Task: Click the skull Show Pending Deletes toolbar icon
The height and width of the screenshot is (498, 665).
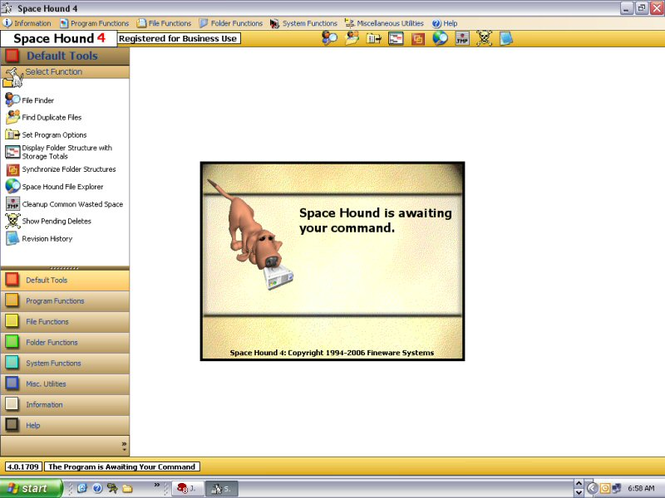Action: (484, 39)
